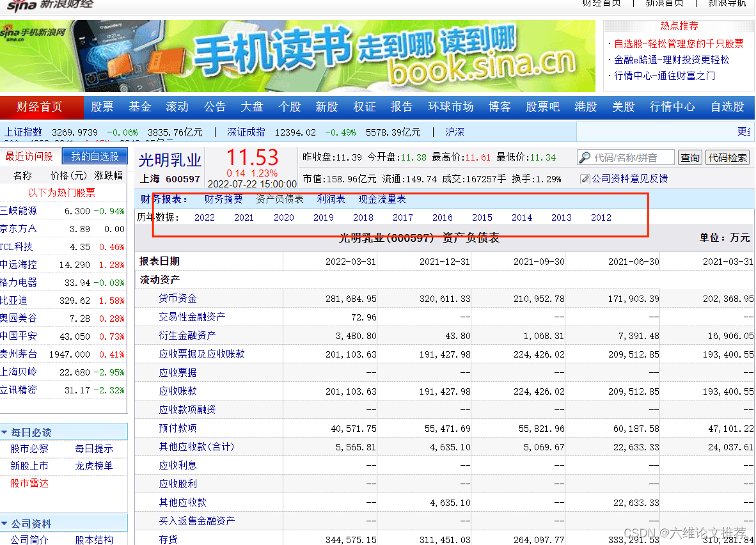
Task: Open the 股市必察 link
Action: [29, 448]
